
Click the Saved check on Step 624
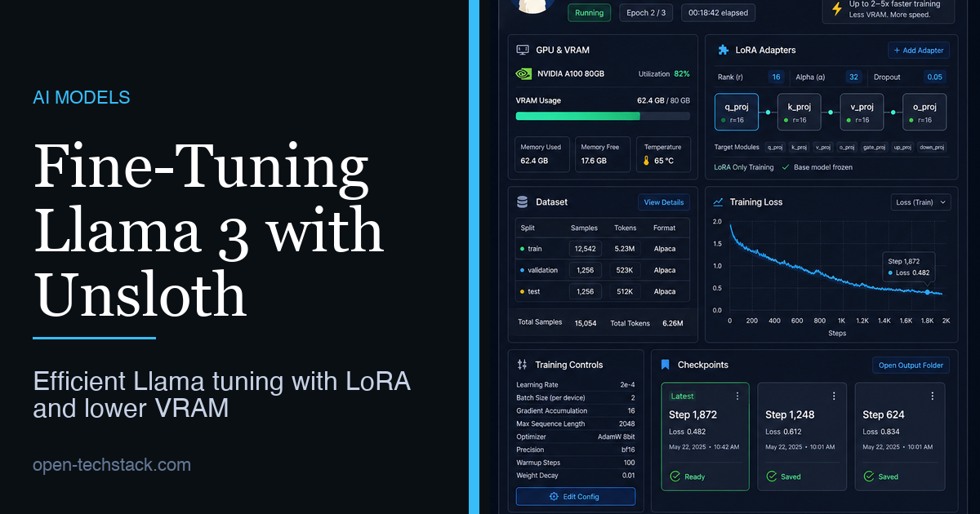pyautogui.click(x=869, y=476)
